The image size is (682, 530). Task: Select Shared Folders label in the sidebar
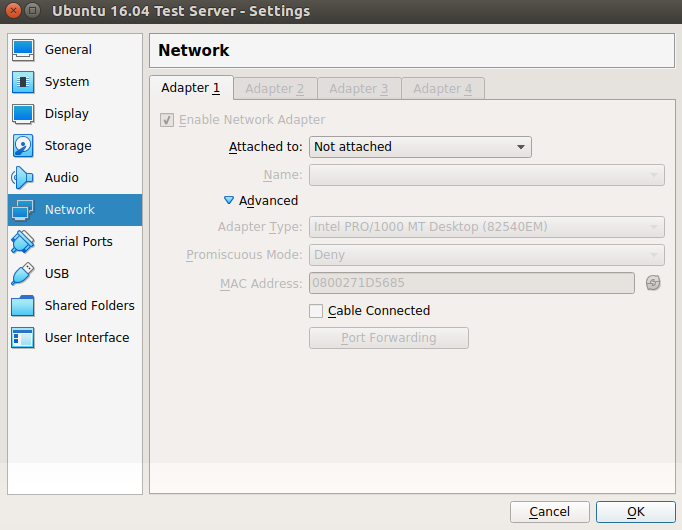click(90, 305)
